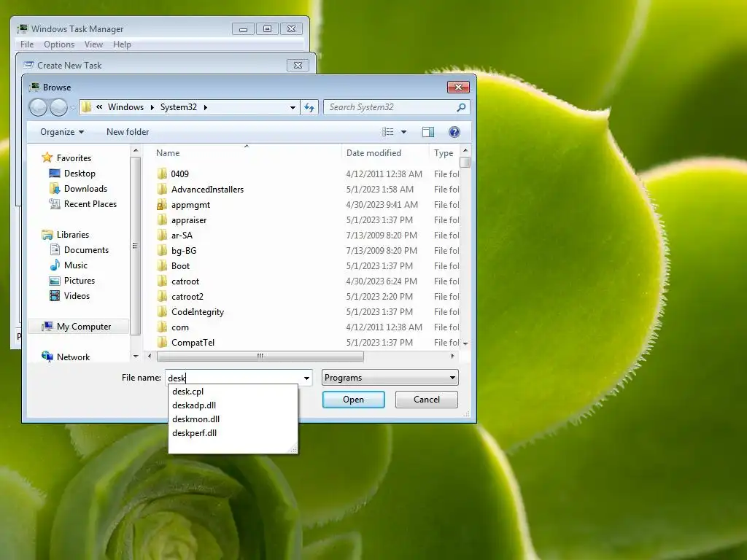Click the Task Manager title bar icon
The width and height of the screenshot is (747, 560).
coord(23,28)
